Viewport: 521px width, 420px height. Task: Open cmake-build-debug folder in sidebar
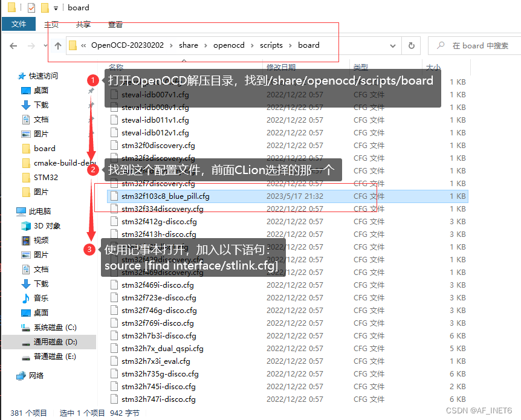(x=59, y=163)
